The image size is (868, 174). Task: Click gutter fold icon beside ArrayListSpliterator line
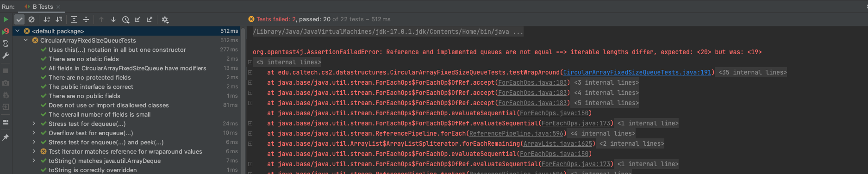[x=250, y=143]
